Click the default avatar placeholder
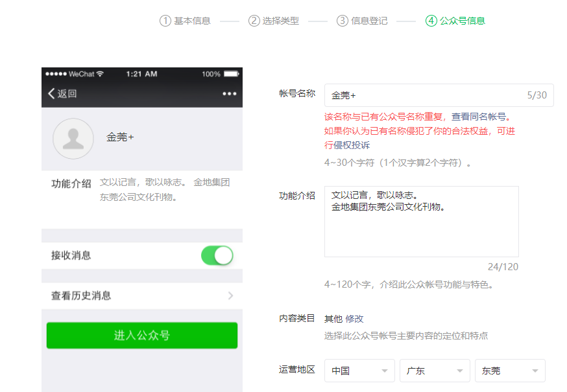This screenshot has height=392, width=567. [73, 139]
